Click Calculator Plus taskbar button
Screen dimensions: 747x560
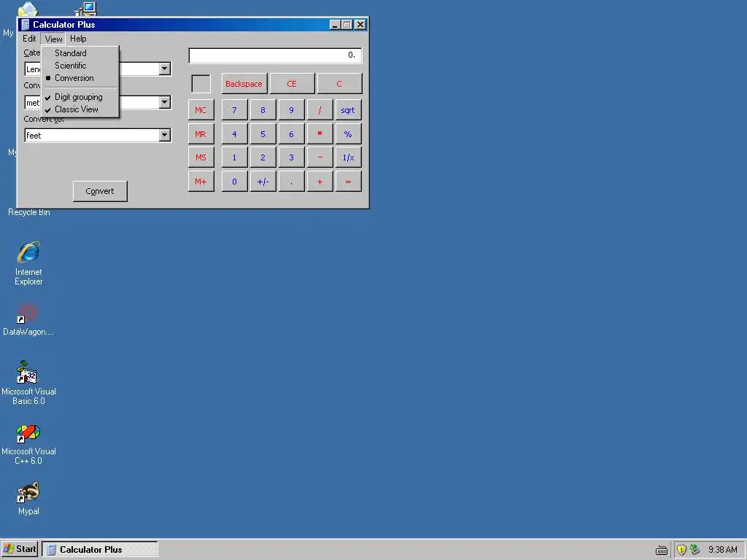100,549
